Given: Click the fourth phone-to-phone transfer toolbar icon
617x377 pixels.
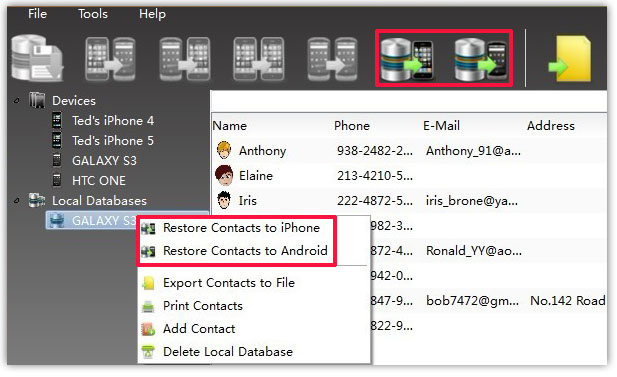Looking at the screenshot, I should (333, 59).
